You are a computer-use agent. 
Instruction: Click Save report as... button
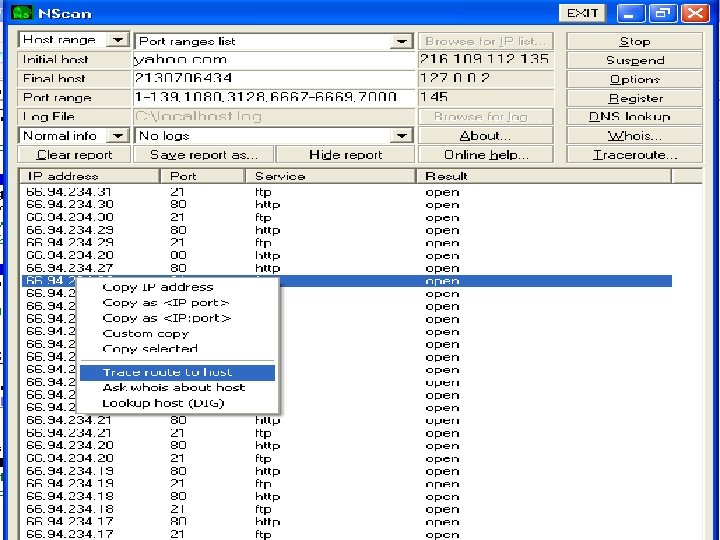click(x=204, y=154)
